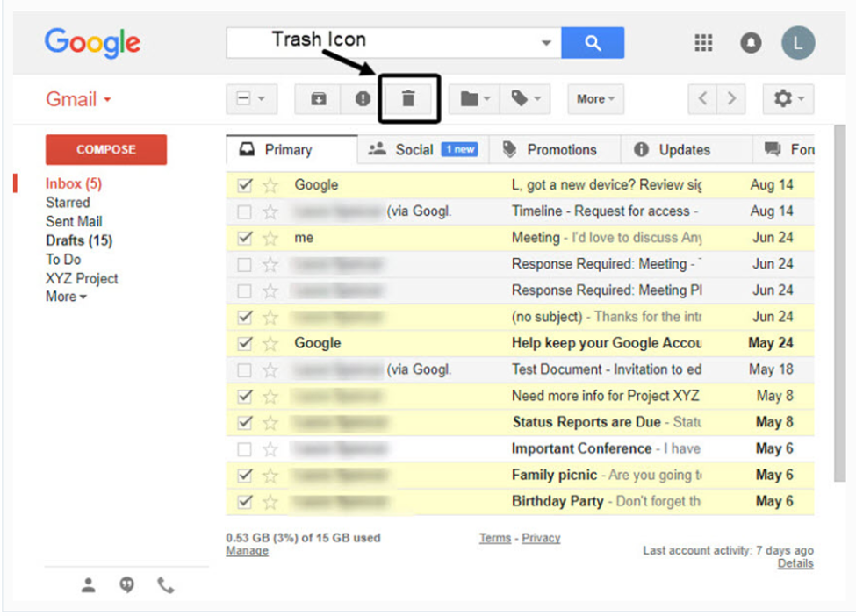Star the Birthday Party email

(270, 502)
